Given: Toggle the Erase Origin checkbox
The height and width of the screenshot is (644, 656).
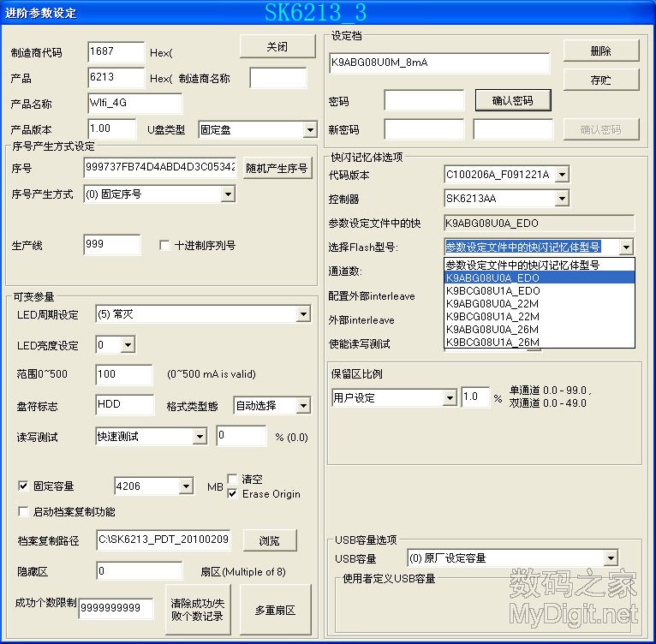Looking at the screenshot, I should coord(232,494).
